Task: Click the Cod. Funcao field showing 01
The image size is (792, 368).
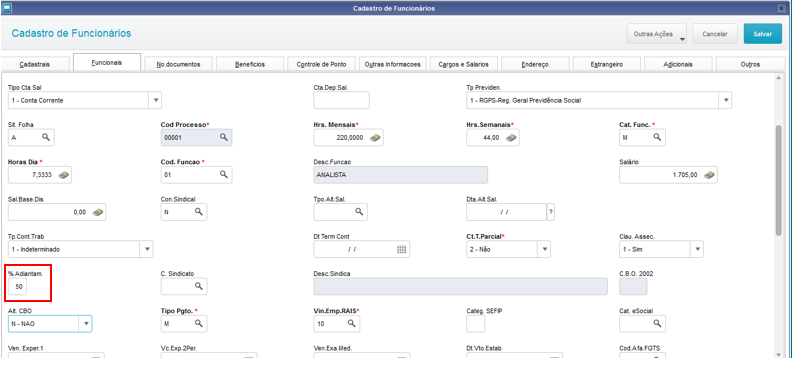Action: coord(196,175)
